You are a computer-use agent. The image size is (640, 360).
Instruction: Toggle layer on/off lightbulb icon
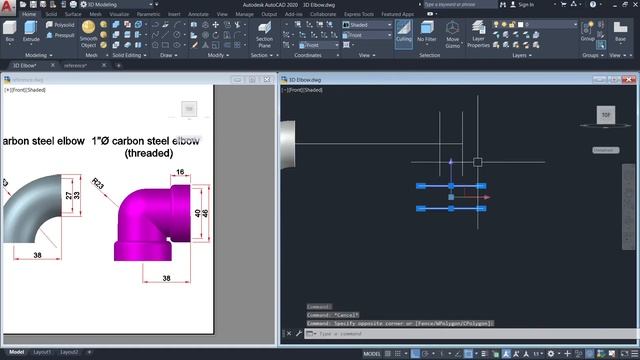[x=496, y=25]
